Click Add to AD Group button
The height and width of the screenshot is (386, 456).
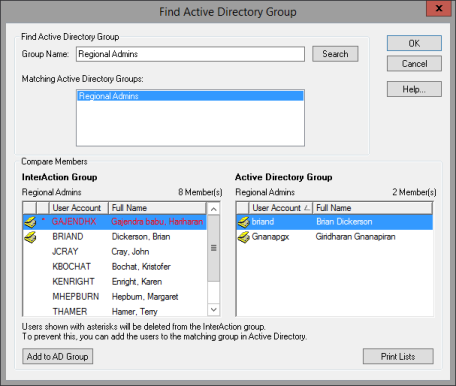click(x=57, y=356)
